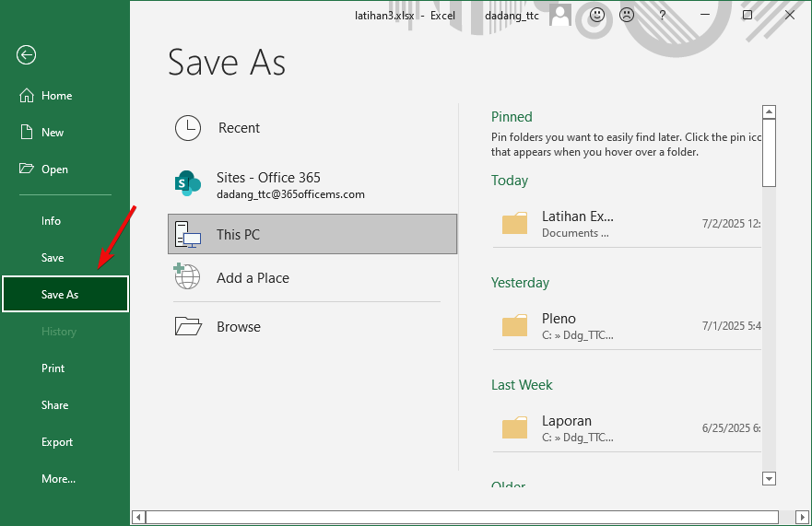This screenshot has width=812, height=526.
Task: Open the Share page
Action: pyautogui.click(x=65, y=404)
